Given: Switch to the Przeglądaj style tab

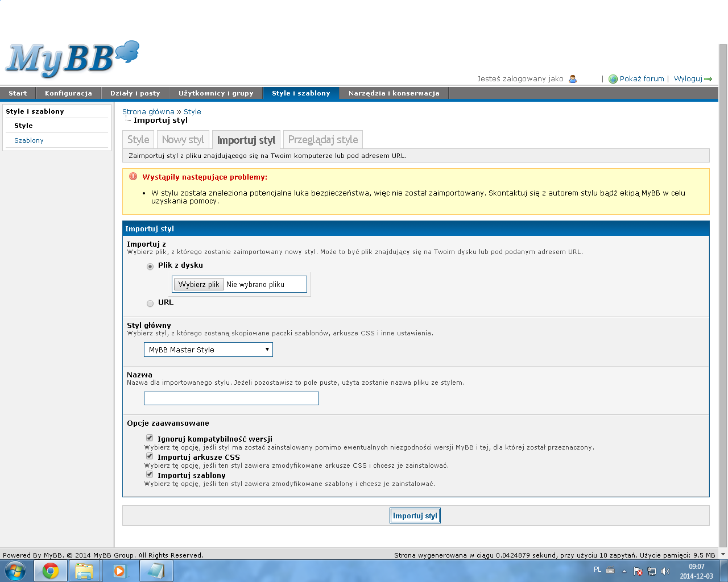Looking at the screenshot, I should point(323,140).
